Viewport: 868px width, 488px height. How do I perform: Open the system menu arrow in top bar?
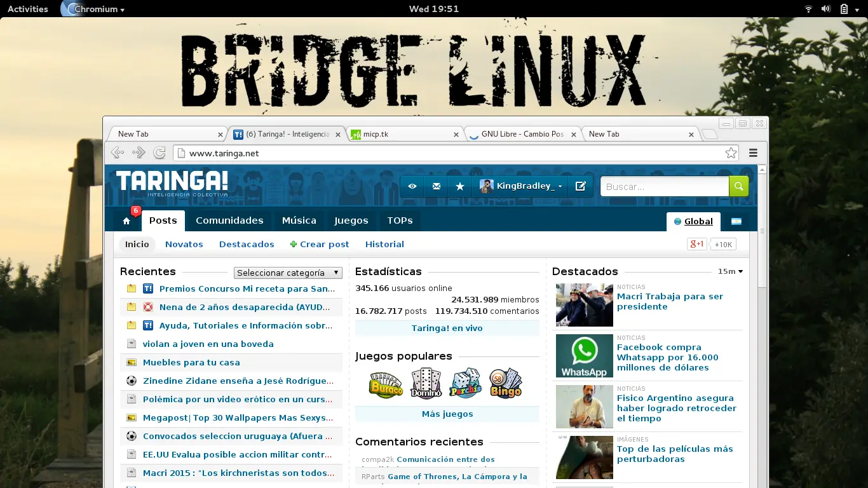[x=858, y=9]
